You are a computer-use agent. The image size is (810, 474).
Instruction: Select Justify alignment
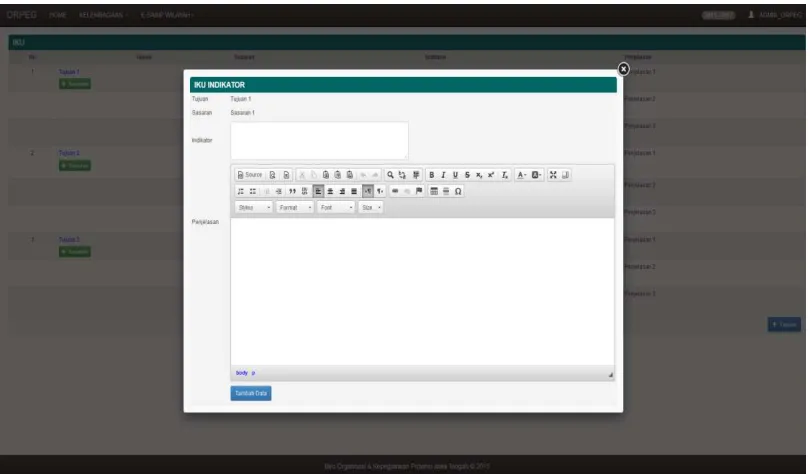[354, 192]
